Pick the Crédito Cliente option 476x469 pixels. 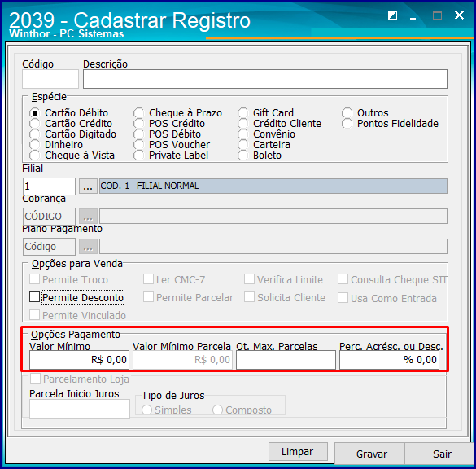click(242, 124)
